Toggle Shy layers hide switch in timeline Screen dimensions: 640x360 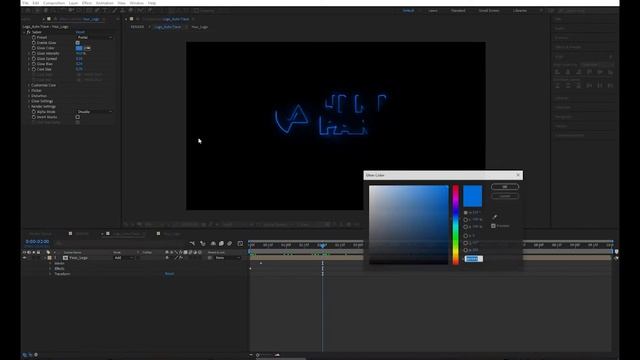pyautogui.click(x=213, y=243)
